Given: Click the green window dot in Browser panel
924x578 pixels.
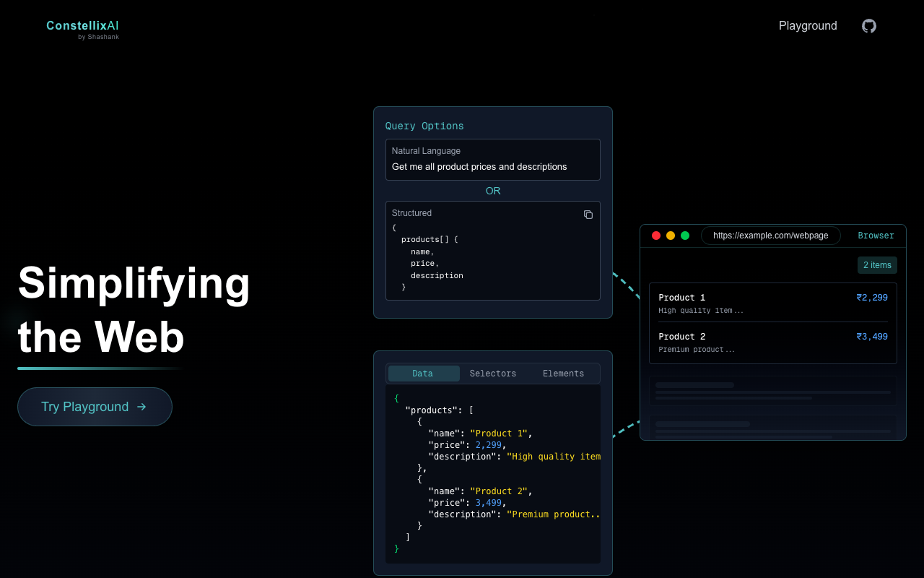Looking at the screenshot, I should (x=685, y=236).
